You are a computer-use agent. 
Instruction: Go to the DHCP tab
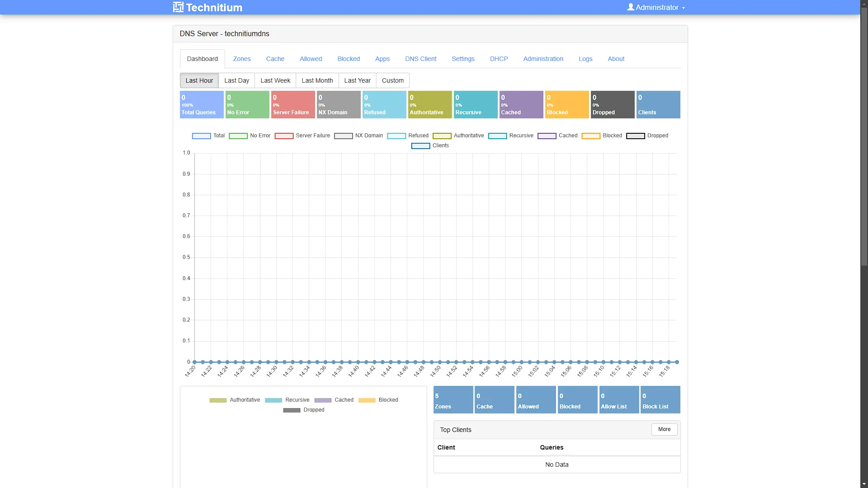(499, 59)
